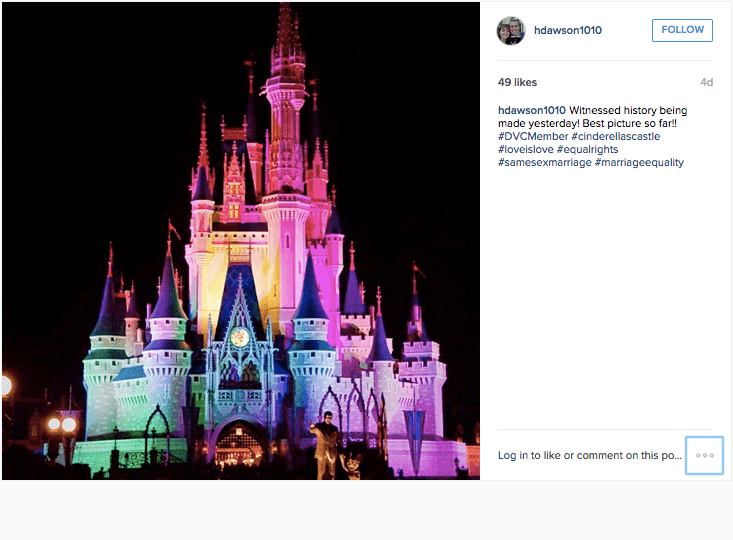
Task: Open the #marriageequality hashtag
Action: tap(639, 163)
